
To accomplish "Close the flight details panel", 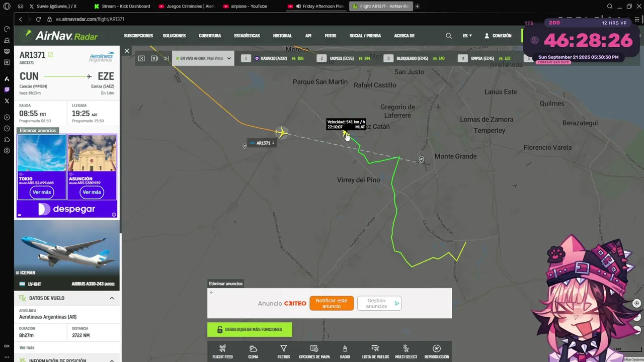I will (127, 51).
